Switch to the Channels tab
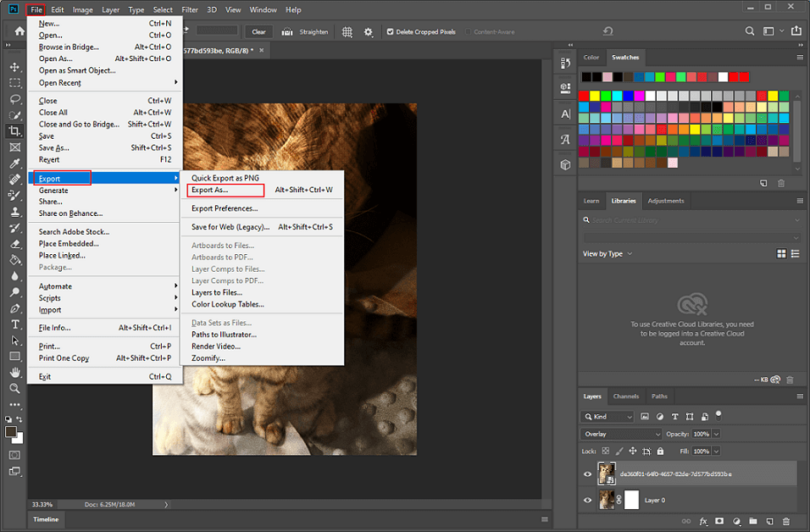This screenshot has height=532, width=810. click(x=628, y=396)
